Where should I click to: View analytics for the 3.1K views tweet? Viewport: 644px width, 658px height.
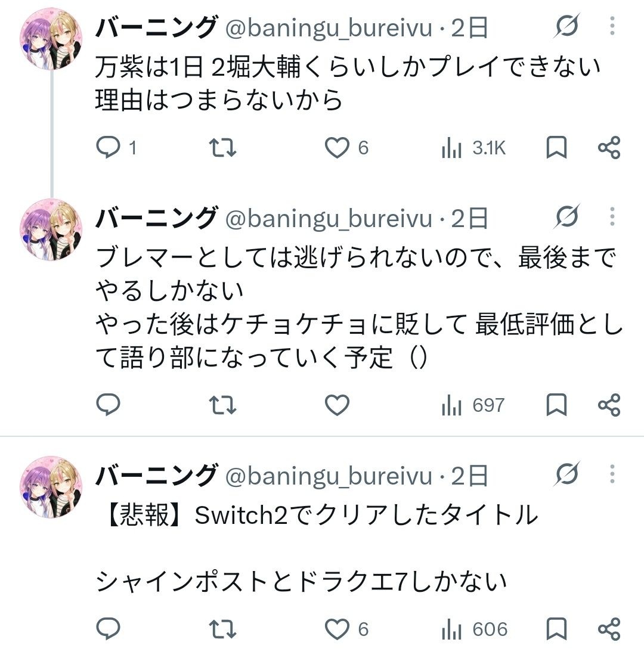pyautogui.click(x=473, y=148)
